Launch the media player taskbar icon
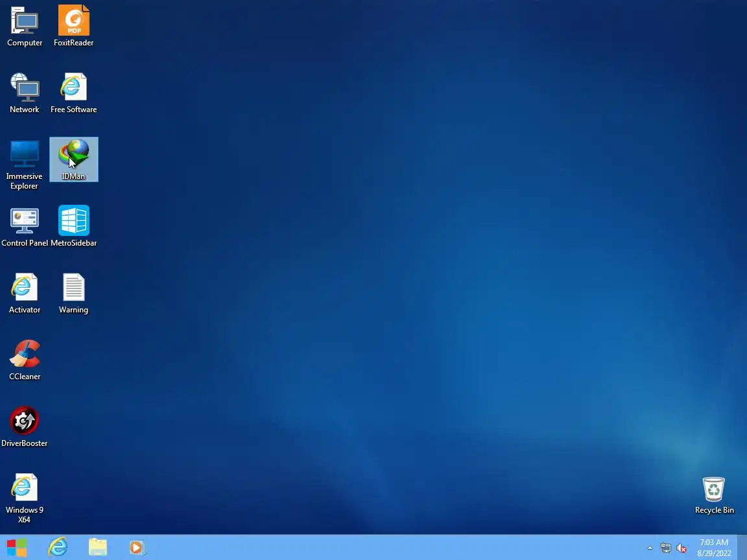The width and height of the screenshot is (747, 560). point(137,548)
